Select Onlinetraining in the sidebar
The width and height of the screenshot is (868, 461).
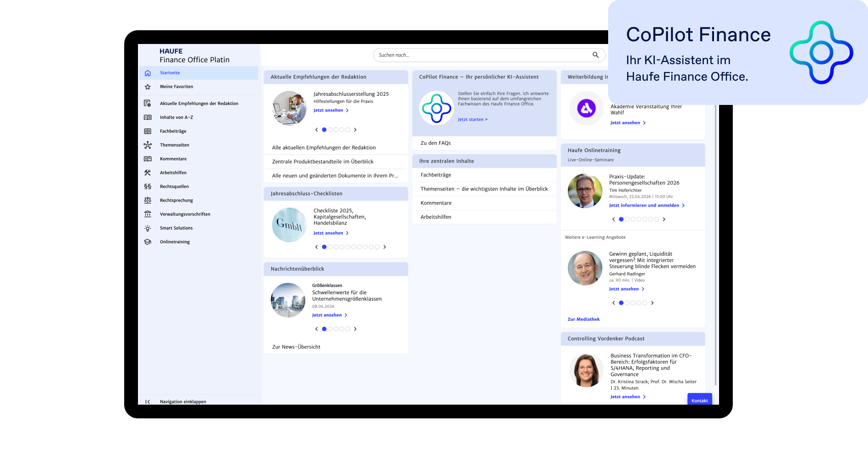coord(199,242)
